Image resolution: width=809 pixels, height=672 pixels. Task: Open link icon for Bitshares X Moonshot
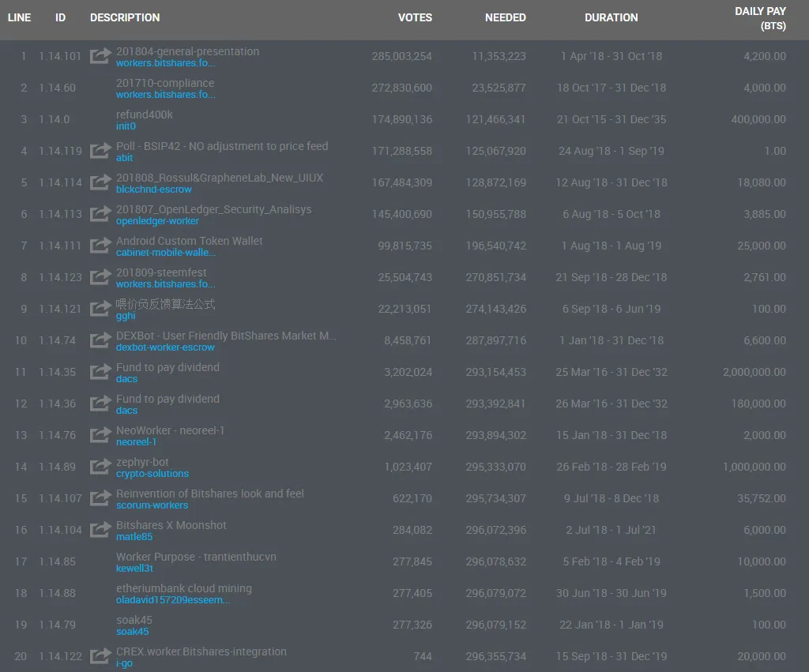100,530
